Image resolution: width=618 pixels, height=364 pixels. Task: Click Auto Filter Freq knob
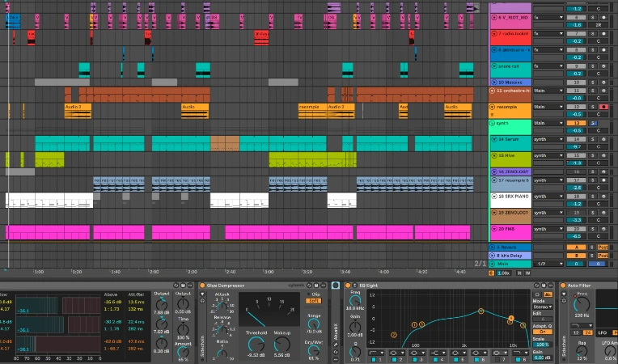[x=582, y=304]
